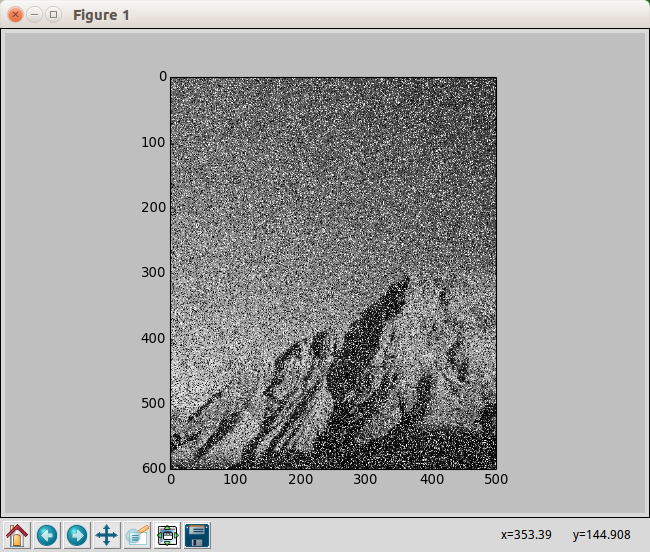Click the x-axis tick label 200
This screenshot has height=552, width=650.
(x=301, y=480)
